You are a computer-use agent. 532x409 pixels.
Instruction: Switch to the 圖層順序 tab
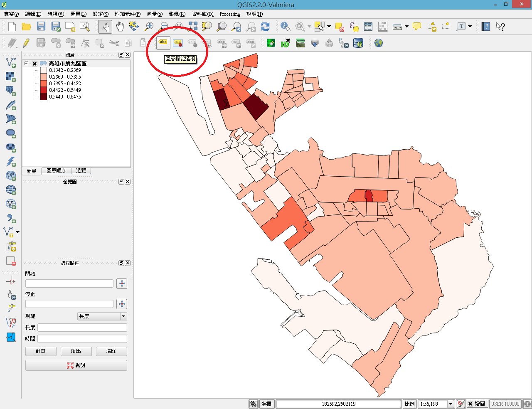(56, 171)
